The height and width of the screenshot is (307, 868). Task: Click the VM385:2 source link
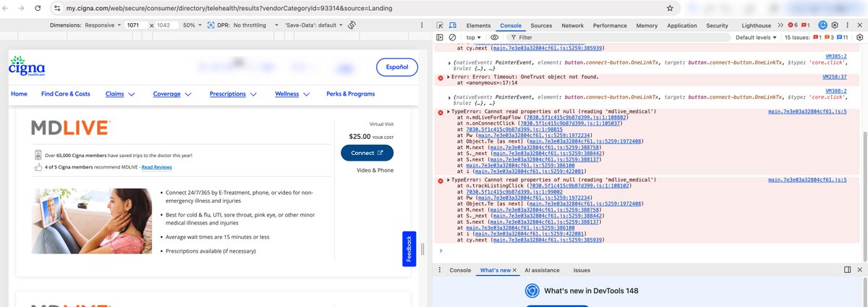(x=836, y=56)
